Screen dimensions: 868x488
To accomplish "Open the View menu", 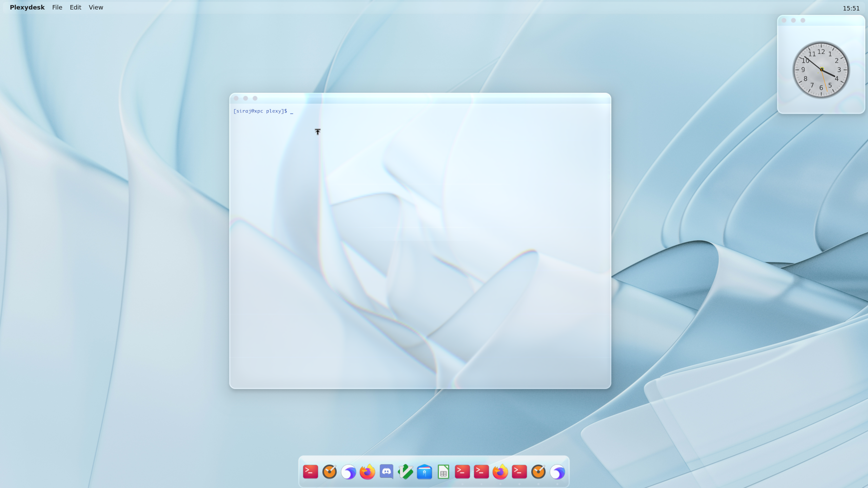I will pos(96,7).
